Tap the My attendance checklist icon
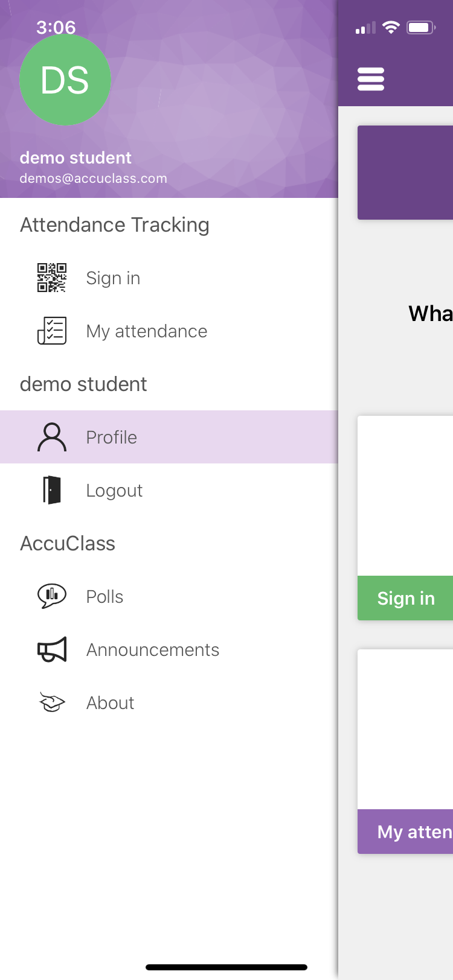The height and width of the screenshot is (980, 453). click(52, 331)
